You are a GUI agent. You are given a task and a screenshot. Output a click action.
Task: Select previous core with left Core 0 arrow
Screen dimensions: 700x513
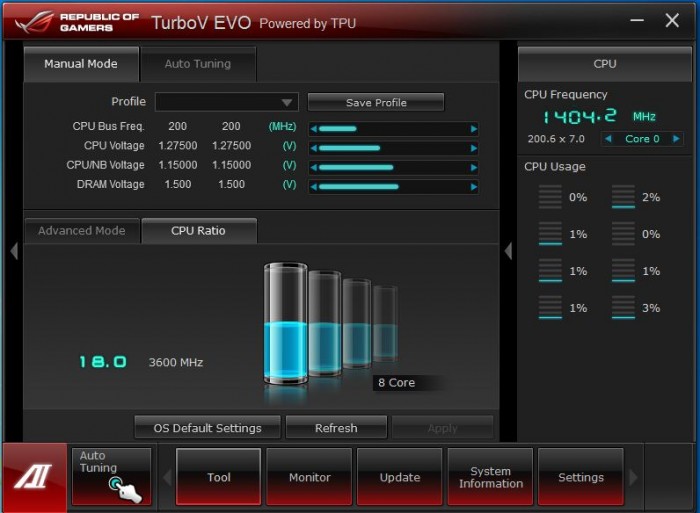(x=608, y=139)
